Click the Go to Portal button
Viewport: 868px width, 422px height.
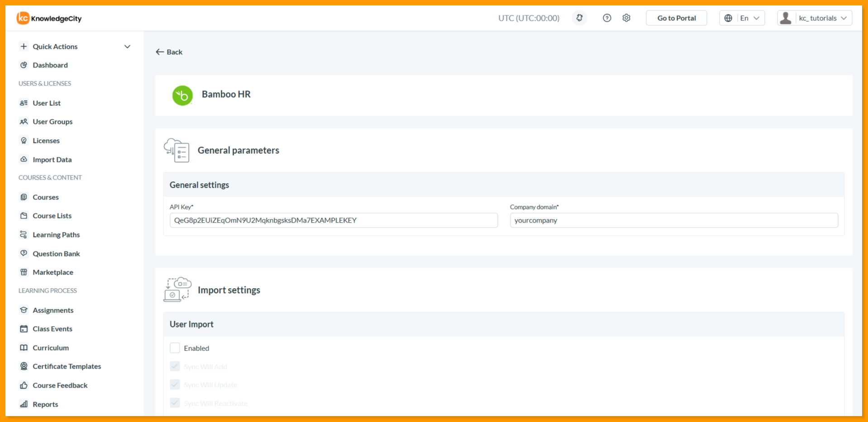[x=677, y=18]
